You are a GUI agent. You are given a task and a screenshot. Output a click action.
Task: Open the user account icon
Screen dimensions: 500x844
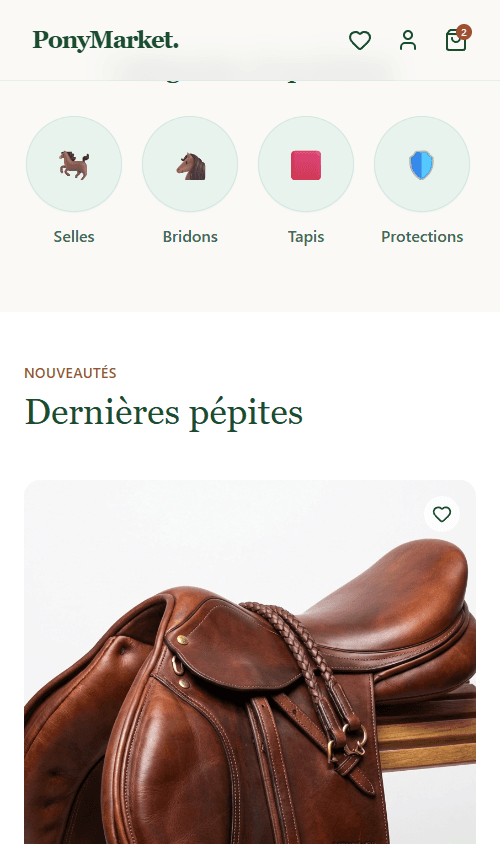click(408, 40)
